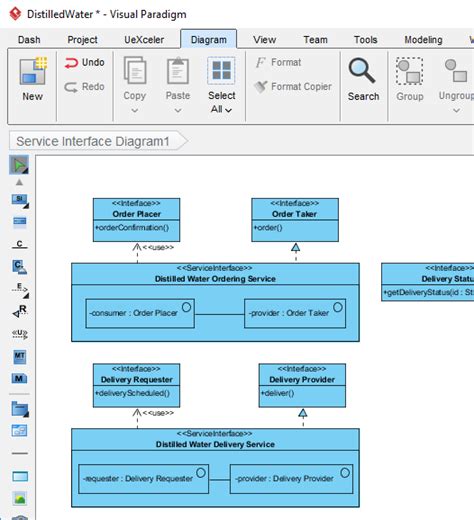Click the Copy icon
This screenshot has width=474, height=520.
135,70
